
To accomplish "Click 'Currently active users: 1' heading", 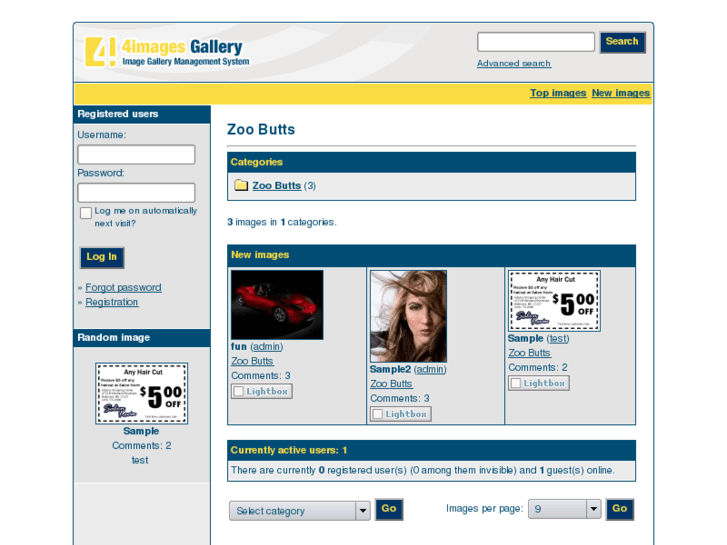I will (x=289, y=450).
